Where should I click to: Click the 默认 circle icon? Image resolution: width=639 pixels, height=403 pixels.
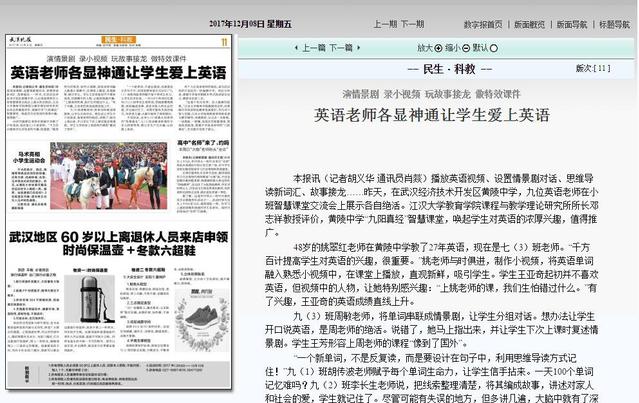pos(494,48)
